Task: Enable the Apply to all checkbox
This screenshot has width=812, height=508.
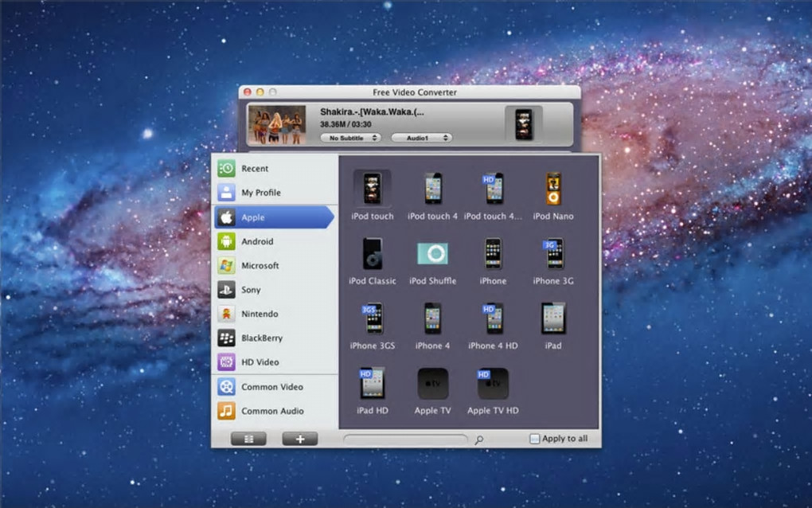Action: coord(535,439)
